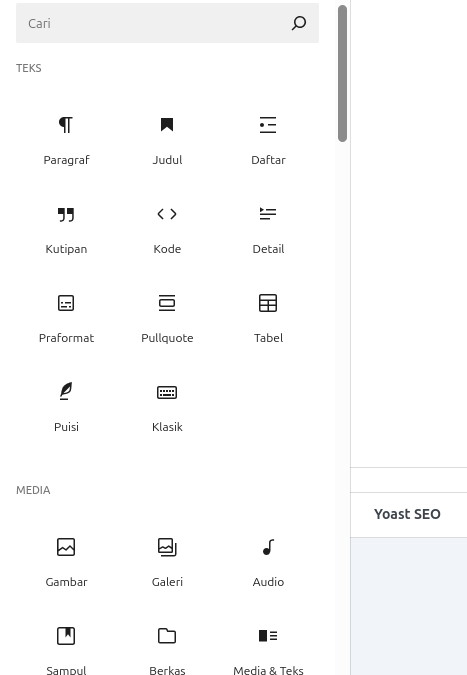Insert the Kutipan quote block
The image size is (467, 675).
tap(66, 229)
